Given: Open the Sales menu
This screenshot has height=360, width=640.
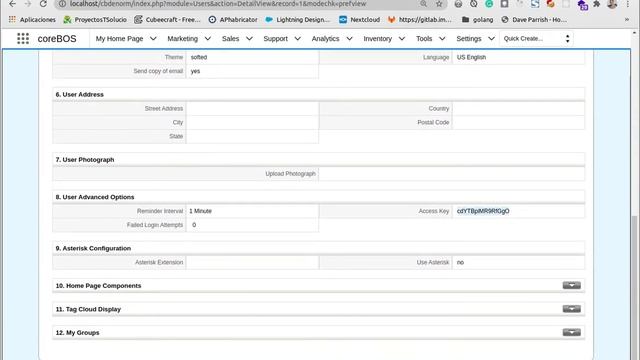Looking at the screenshot, I should point(230,39).
